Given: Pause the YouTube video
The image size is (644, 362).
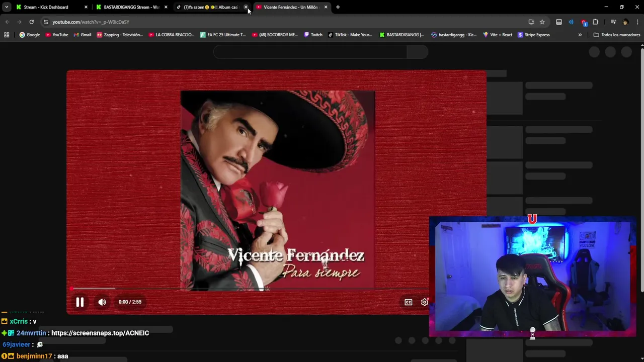Looking at the screenshot, I should point(79,302).
